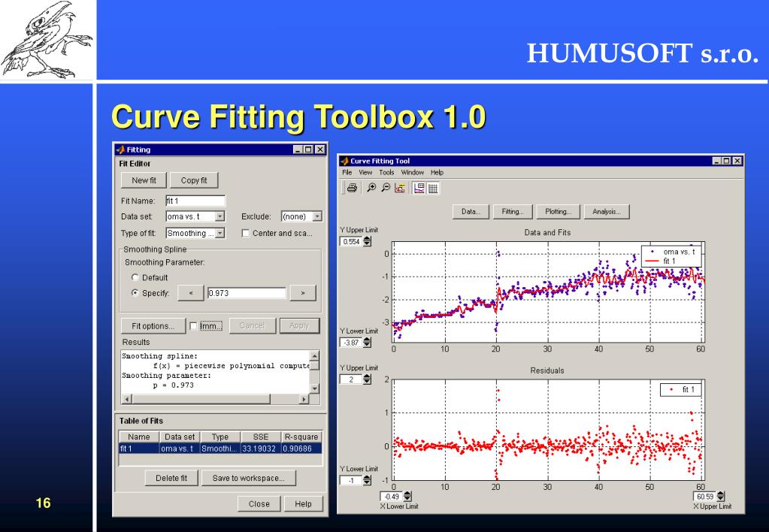Screen dimensions: 769x532
Task: Click 'fit 1' legend entry in Residuals plot
Action: 683,390
